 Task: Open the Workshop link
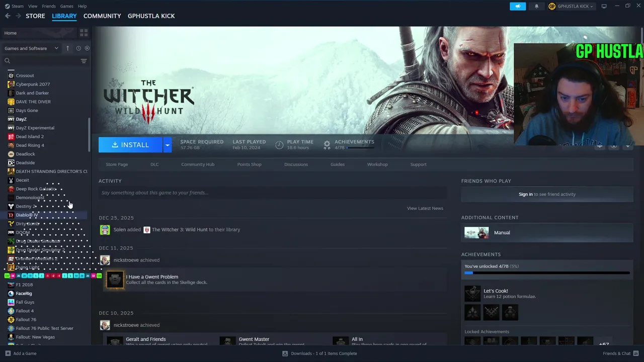coord(377,164)
